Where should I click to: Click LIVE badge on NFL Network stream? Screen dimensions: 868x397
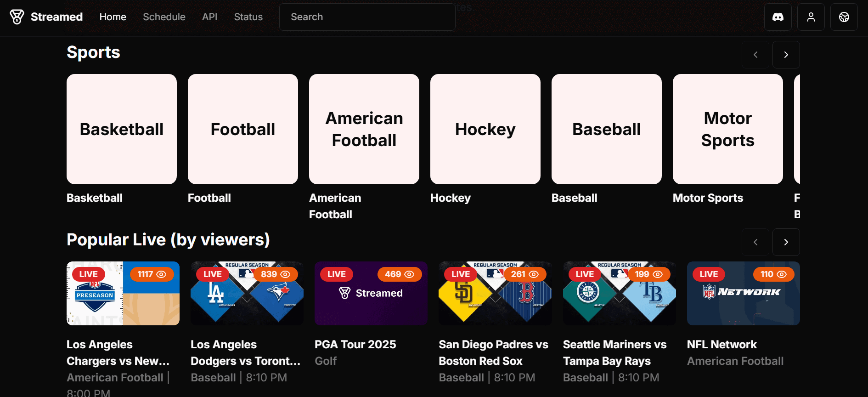tap(709, 274)
